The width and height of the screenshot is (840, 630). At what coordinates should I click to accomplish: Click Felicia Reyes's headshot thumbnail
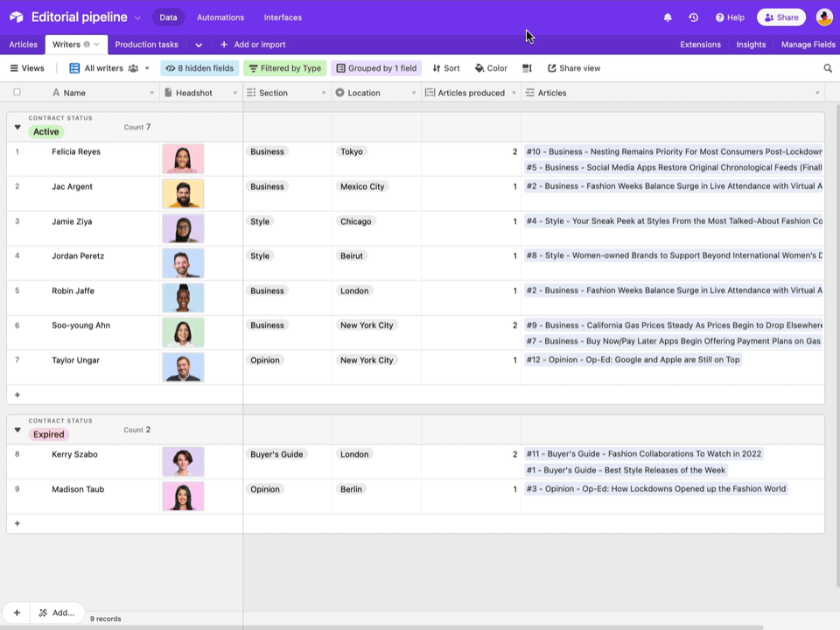182,157
